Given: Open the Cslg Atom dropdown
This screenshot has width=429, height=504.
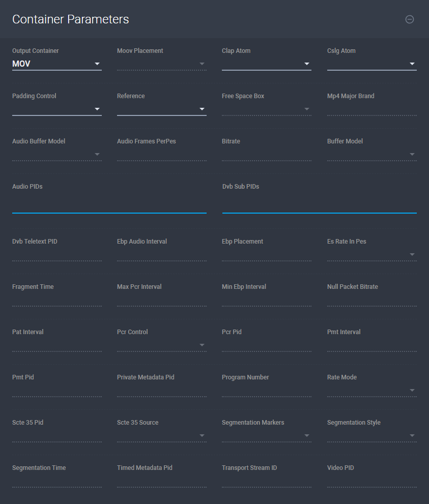Looking at the screenshot, I should pyautogui.click(x=371, y=64).
